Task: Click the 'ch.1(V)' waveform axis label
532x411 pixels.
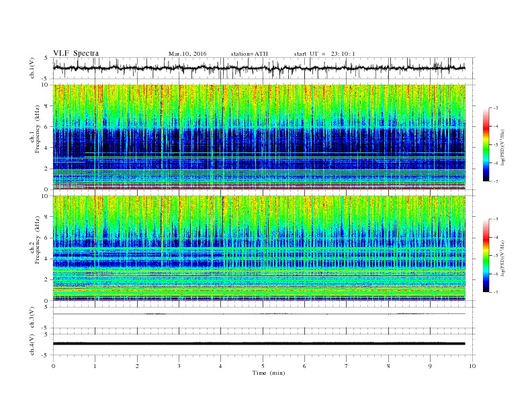Action: click(x=32, y=68)
